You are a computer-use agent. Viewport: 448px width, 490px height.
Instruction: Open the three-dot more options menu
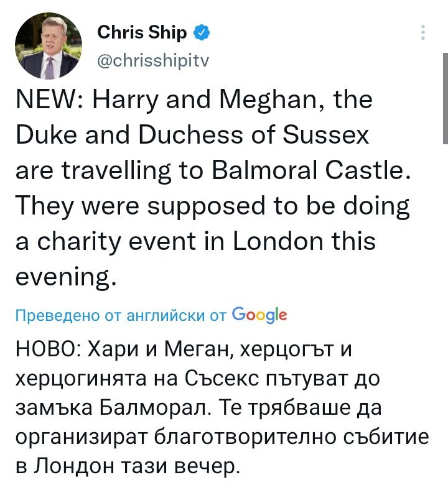pos(424,32)
